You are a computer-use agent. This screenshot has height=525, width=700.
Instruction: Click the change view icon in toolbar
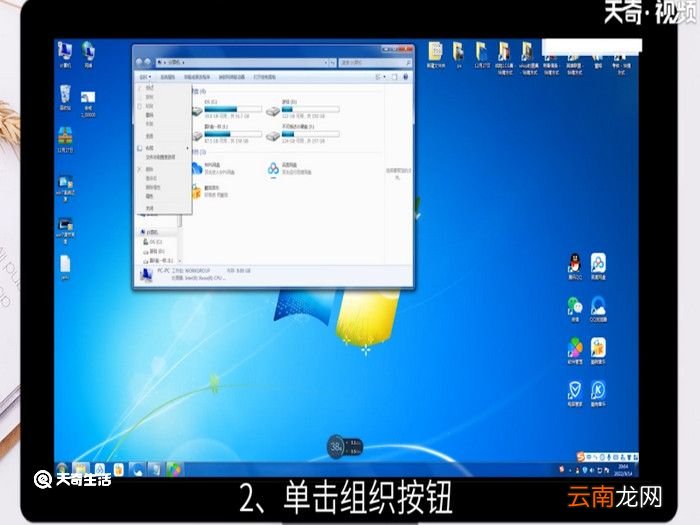point(378,77)
